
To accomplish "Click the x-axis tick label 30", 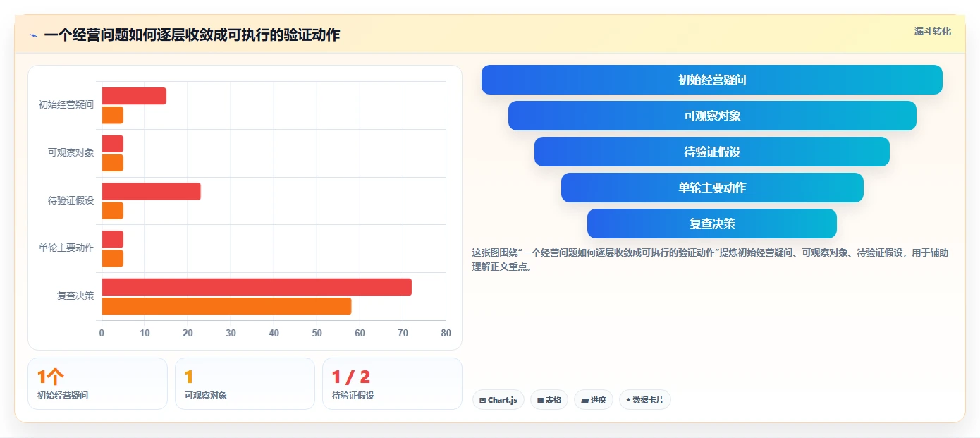I will [231, 333].
